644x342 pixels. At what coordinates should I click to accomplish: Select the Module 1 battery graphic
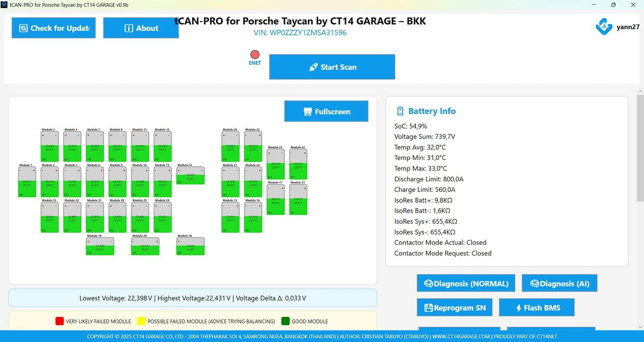click(x=27, y=182)
